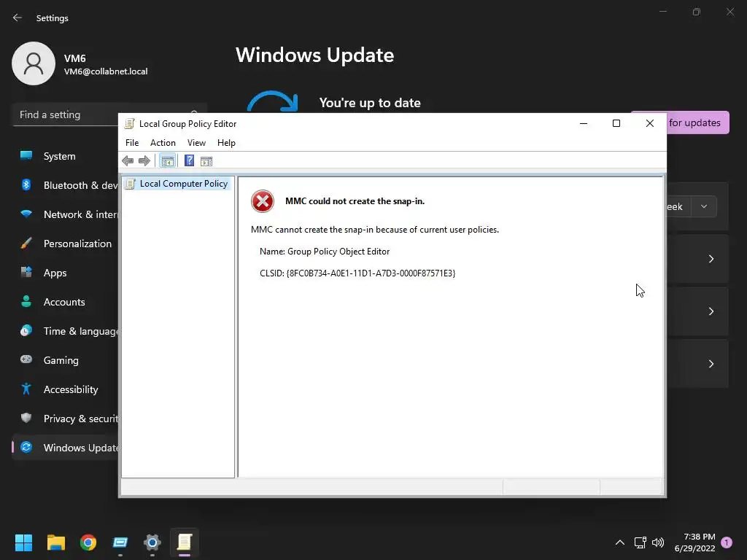The height and width of the screenshot is (560, 747).
Task: Maximize the Local Group Policy Editor window
Action: pos(616,123)
